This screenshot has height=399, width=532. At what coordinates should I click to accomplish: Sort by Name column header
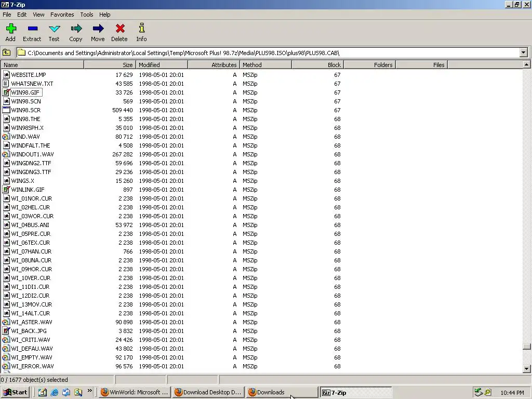pyautogui.click(x=42, y=65)
